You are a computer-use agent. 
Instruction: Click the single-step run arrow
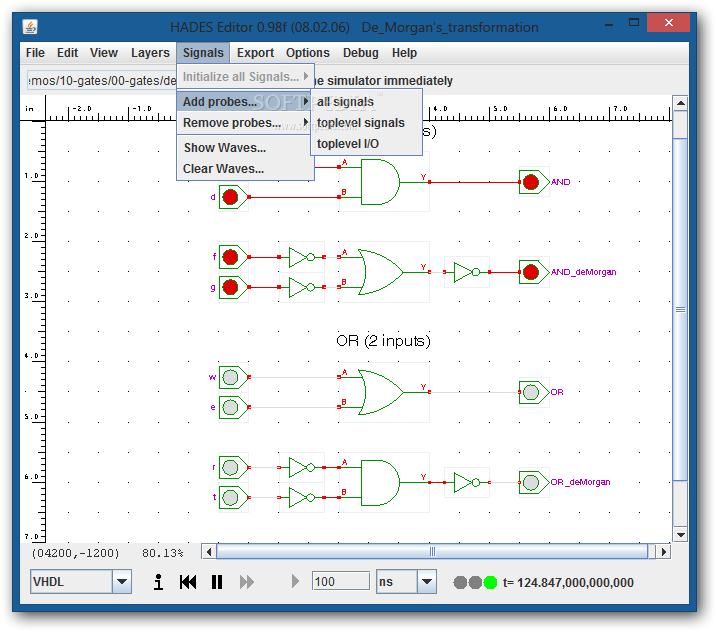[295, 582]
